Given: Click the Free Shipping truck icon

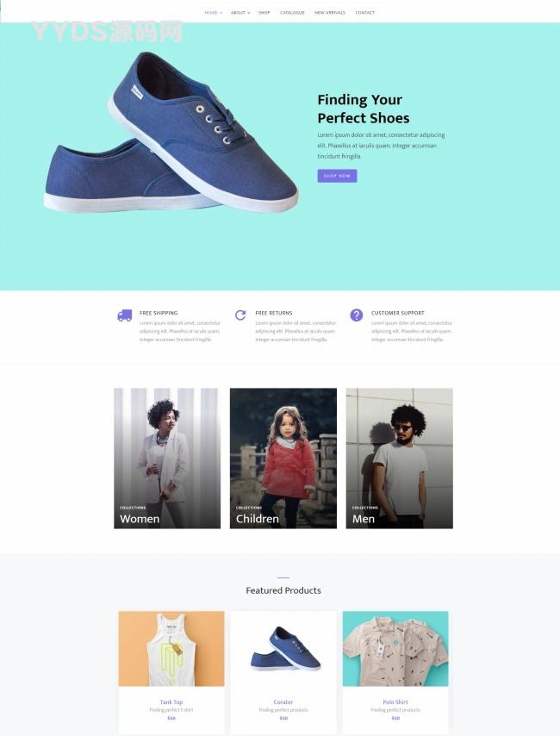Looking at the screenshot, I should click(x=124, y=315).
